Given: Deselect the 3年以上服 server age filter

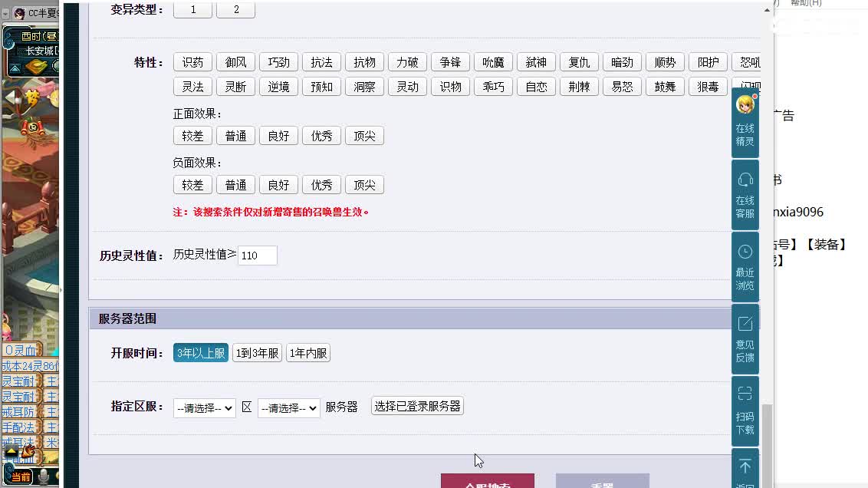Looking at the screenshot, I should [200, 353].
